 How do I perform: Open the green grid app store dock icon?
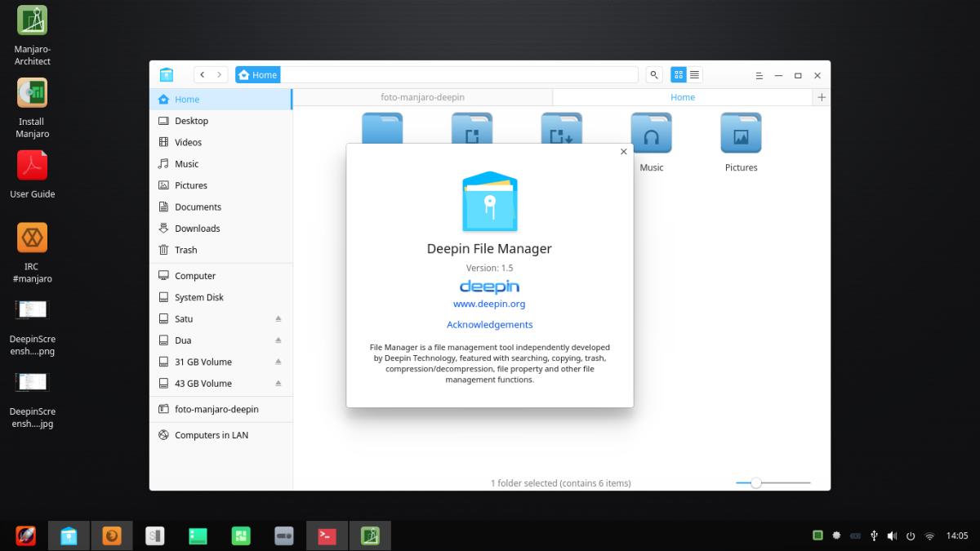pos(240,535)
